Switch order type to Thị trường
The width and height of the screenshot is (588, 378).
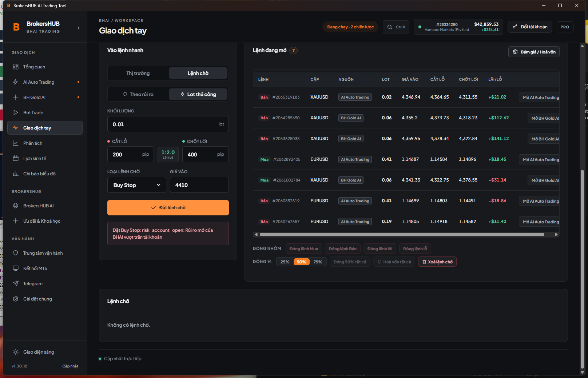click(138, 73)
